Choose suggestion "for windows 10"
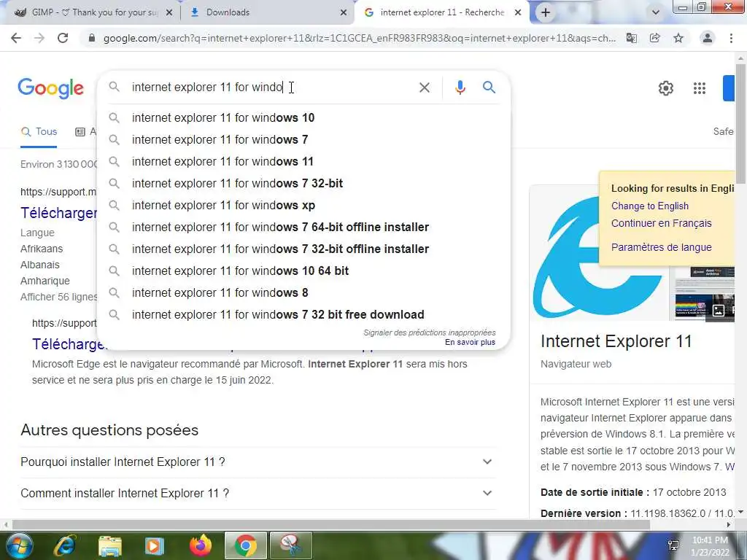Screen dimensions: 747x560 tap(304, 117)
